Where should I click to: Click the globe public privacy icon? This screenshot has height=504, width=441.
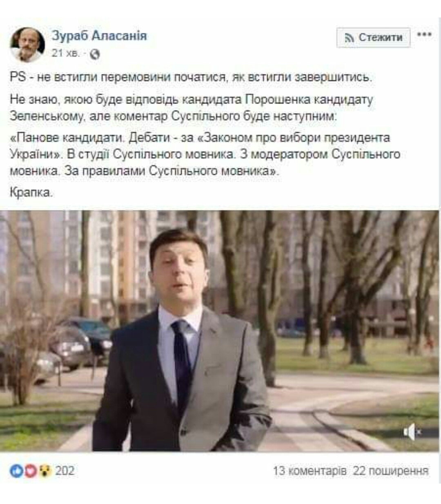click(x=94, y=54)
